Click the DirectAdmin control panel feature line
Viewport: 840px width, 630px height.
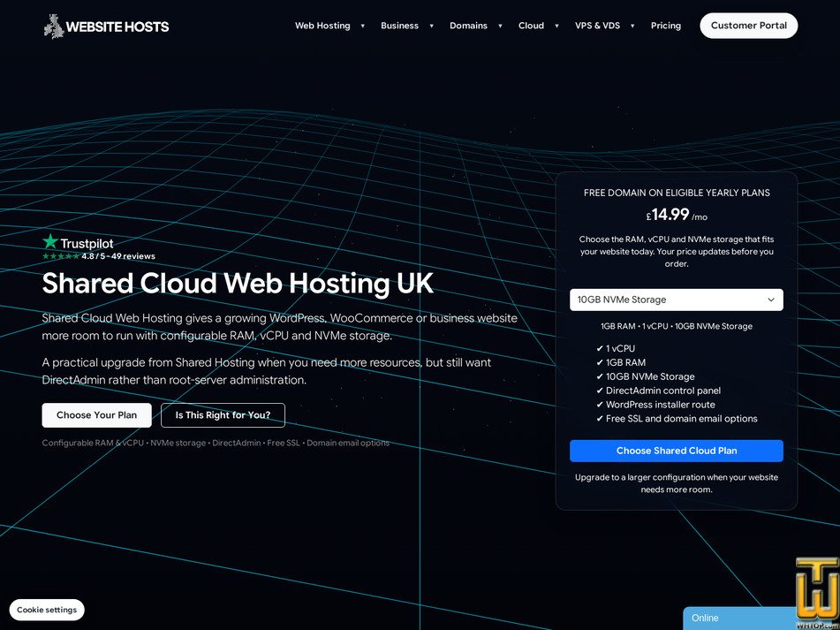coord(658,391)
